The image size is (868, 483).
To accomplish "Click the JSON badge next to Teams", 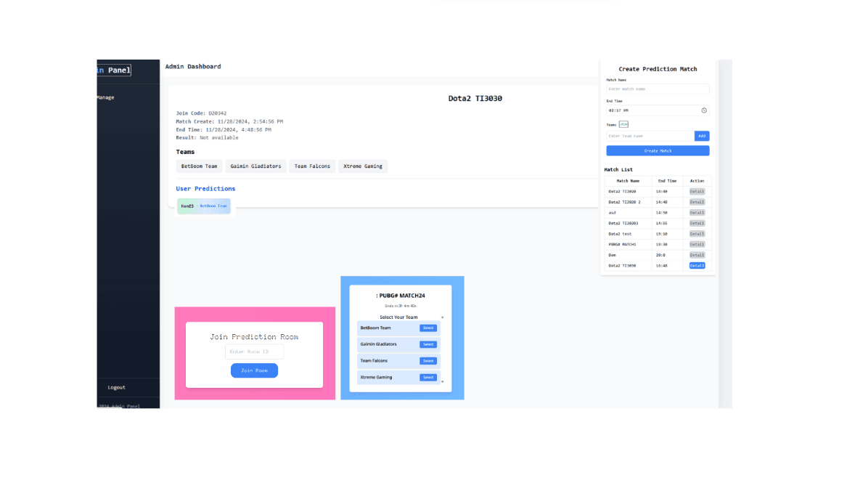I will pos(623,124).
